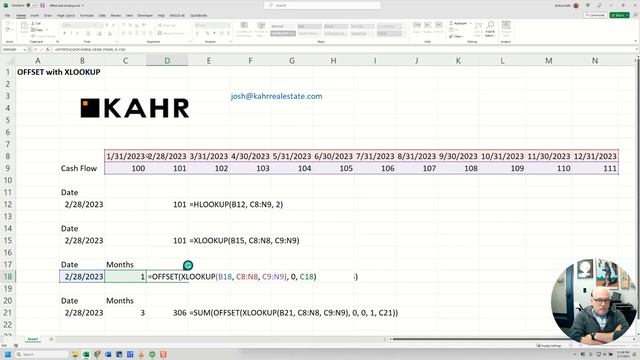Select the Sheet1 tab
The width and height of the screenshot is (640, 360).
point(33,339)
